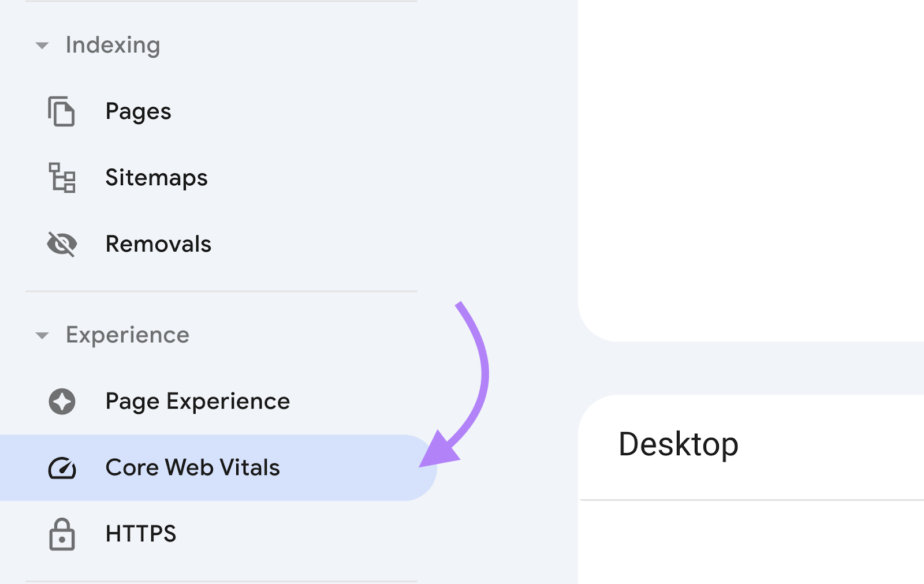Click the chevron beside Indexing

pyautogui.click(x=42, y=46)
